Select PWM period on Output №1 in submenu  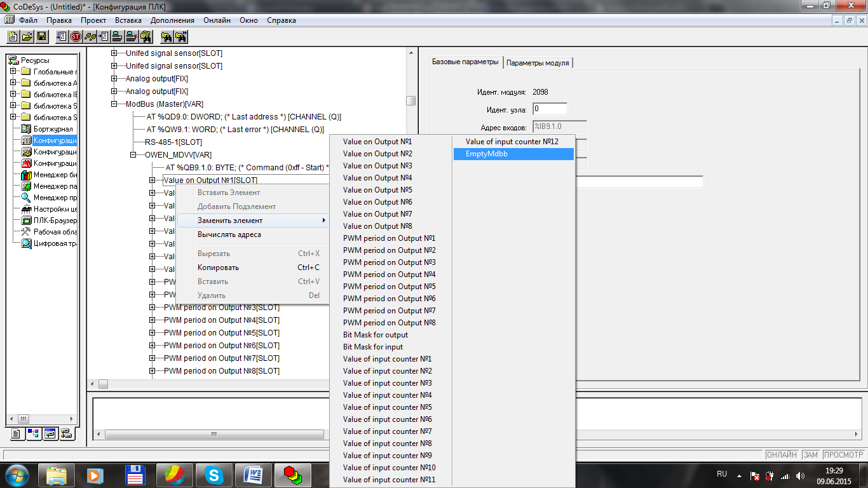tap(391, 238)
